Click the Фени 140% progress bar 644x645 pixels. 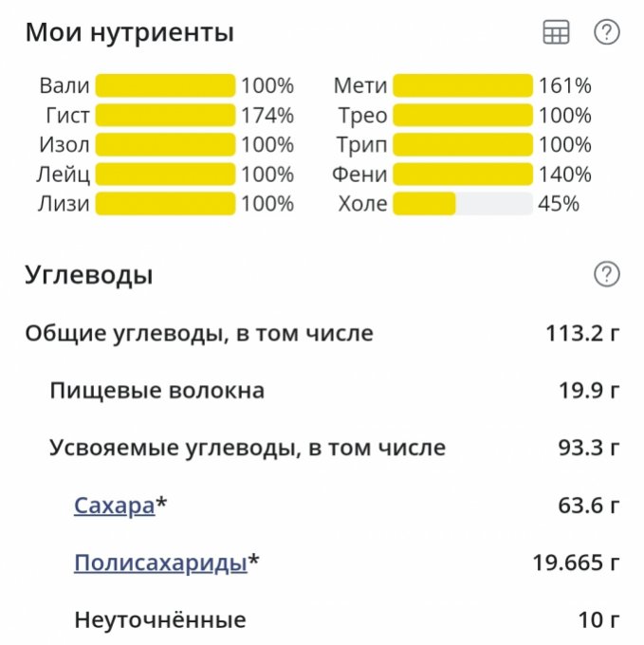(x=463, y=175)
